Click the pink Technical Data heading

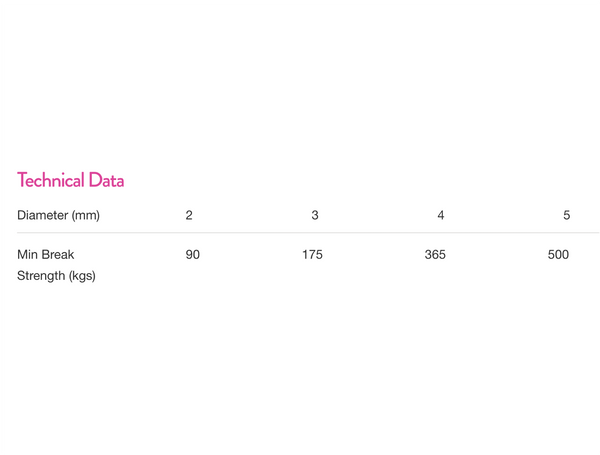[70, 181]
